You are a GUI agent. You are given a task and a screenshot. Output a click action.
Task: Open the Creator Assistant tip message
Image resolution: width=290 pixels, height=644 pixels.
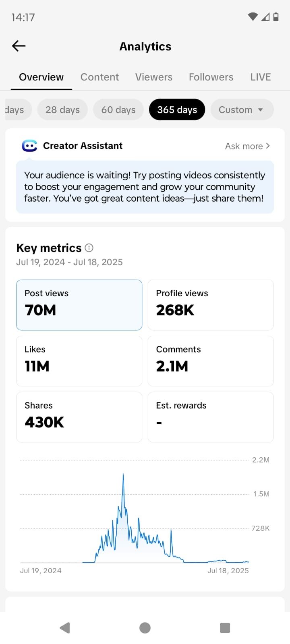(145, 187)
